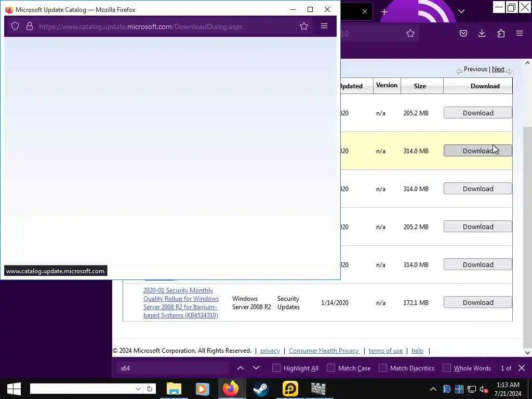
Task: Download the highlighted 314.0 MB update
Action: coord(478,151)
